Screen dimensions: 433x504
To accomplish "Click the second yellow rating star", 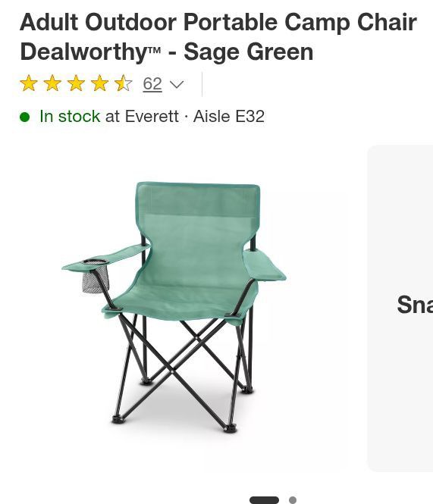I will pos(52,83).
